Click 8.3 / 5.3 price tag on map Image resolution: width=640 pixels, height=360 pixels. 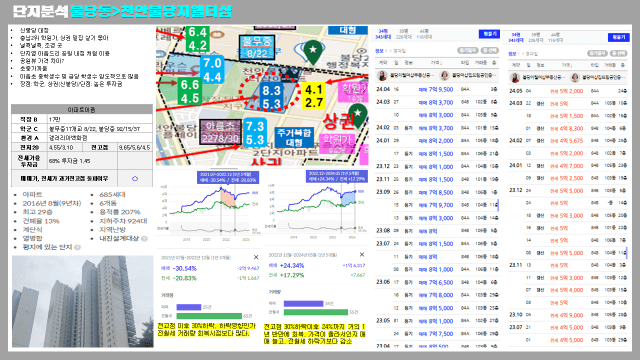coord(271,97)
